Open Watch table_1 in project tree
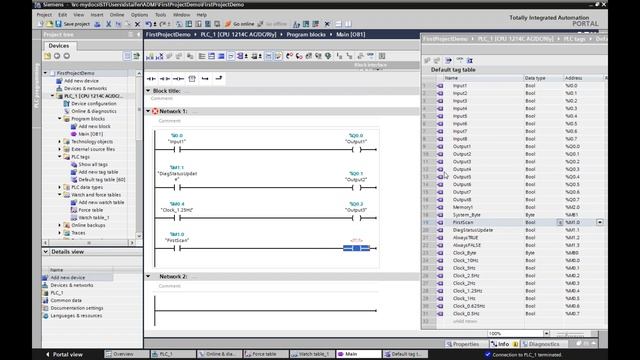640x360 pixels. coord(94,218)
